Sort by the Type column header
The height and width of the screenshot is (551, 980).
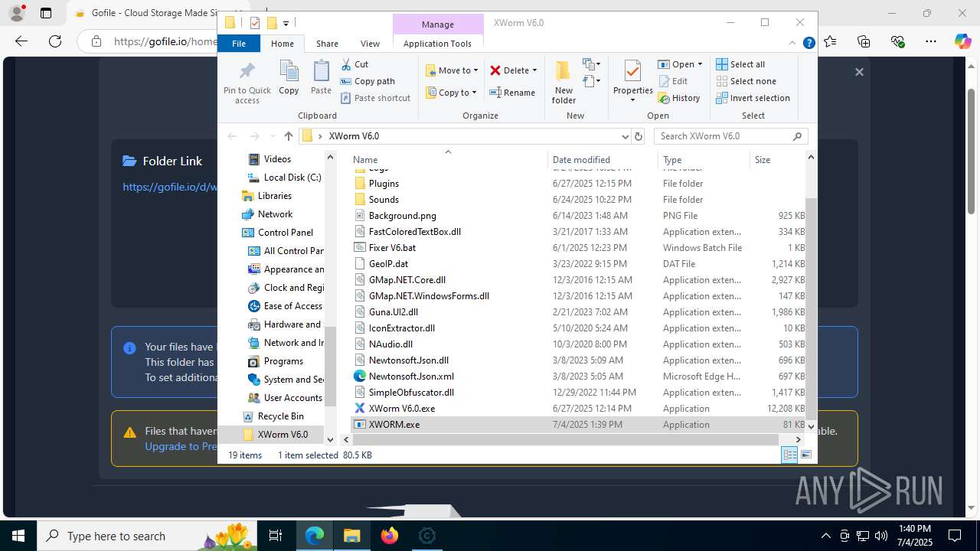coord(704,159)
